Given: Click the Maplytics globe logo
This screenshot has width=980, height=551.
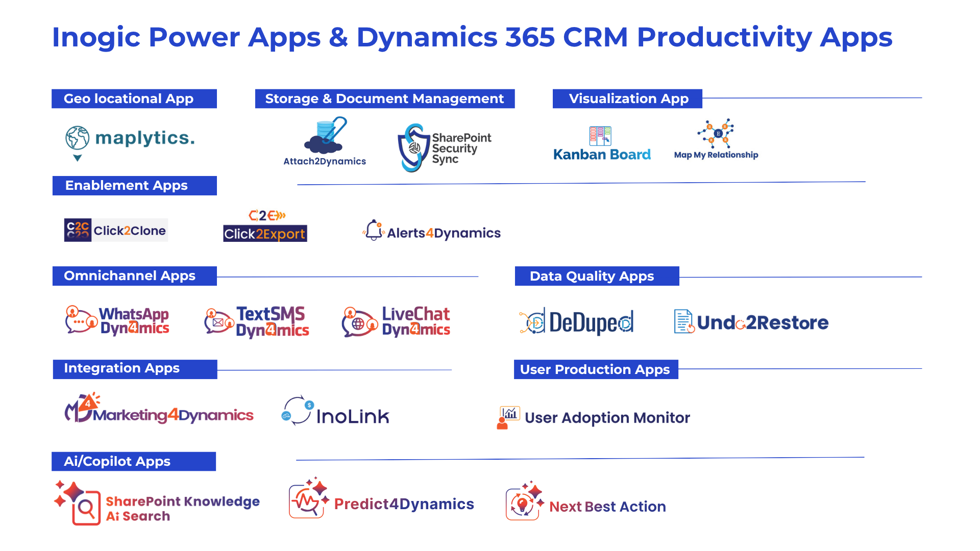Looking at the screenshot, I should (77, 138).
